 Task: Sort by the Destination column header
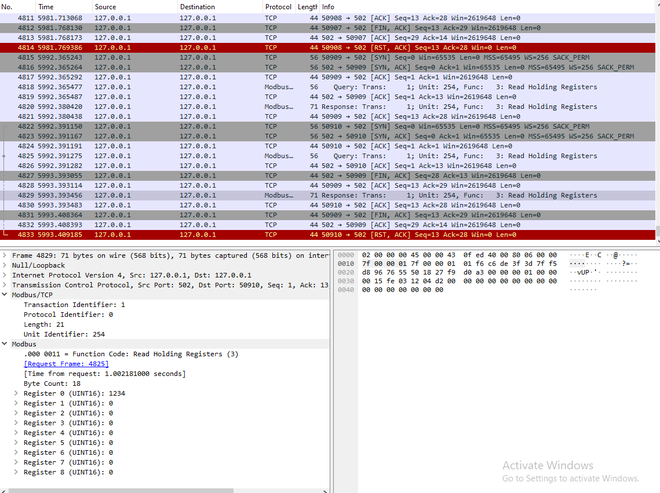coord(220,7)
